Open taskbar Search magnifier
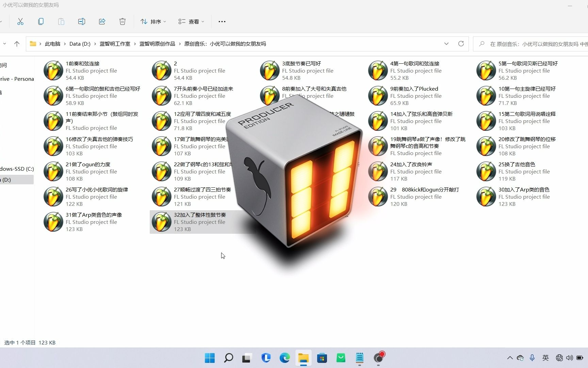Viewport: 588px width, 368px height. click(x=228, y=358)
